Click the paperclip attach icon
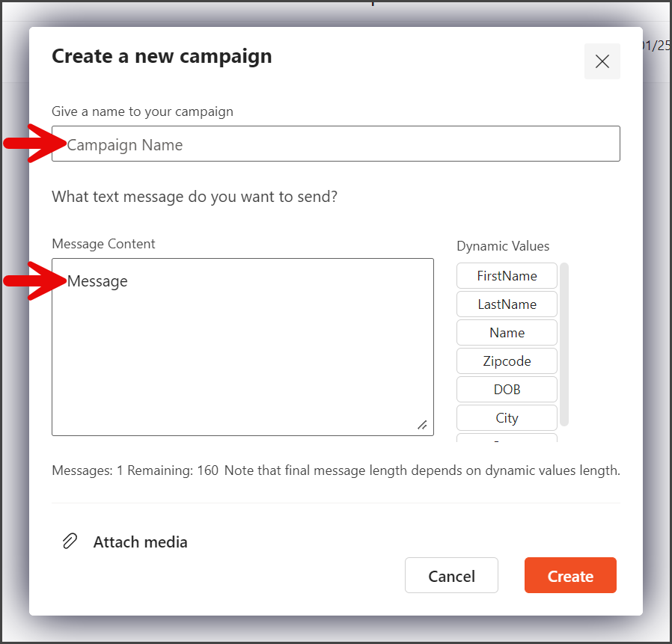 pyautogui.click(x=70, y=542)
